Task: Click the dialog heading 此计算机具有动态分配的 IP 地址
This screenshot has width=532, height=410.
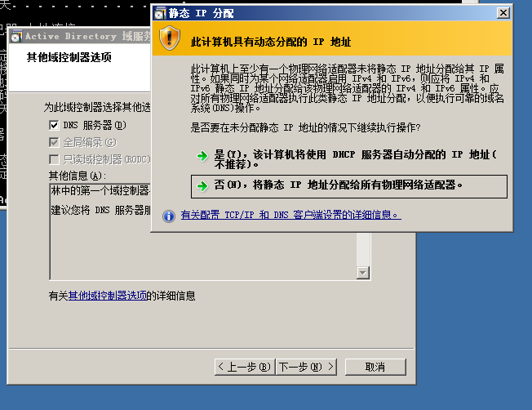Action: click(271, 42)
